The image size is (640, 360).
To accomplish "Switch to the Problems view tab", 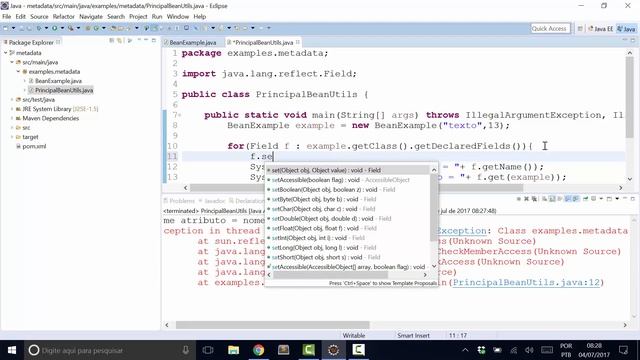I will (x=179, y=201).
